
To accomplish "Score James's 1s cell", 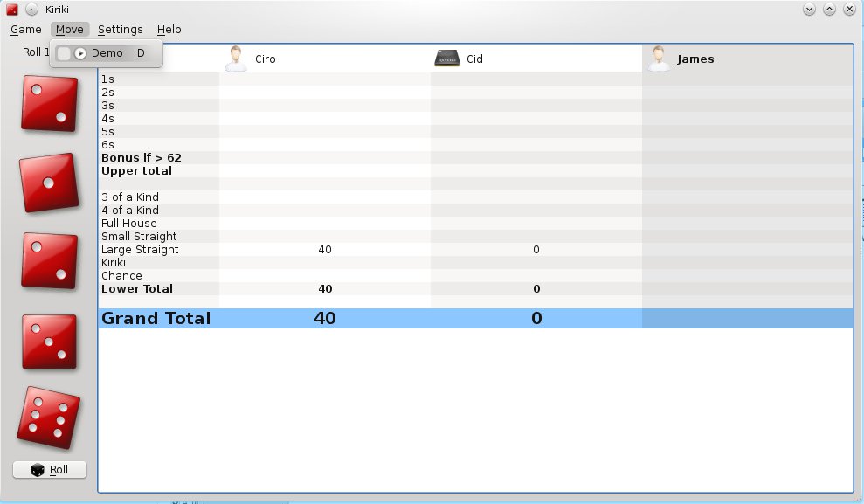I will click(x=747, y=79).
